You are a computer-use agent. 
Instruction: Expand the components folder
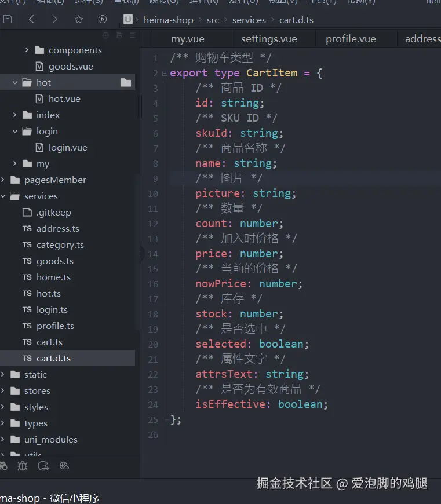[x=27, y=50]
